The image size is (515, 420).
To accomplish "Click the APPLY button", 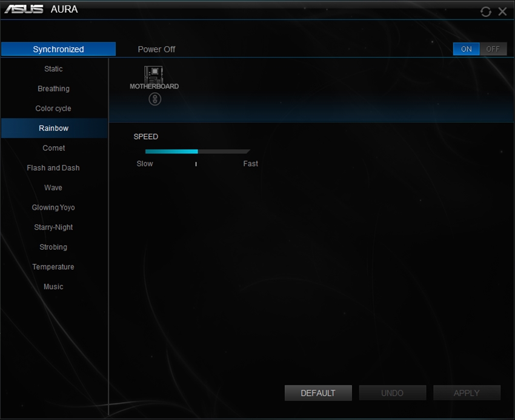I will [x=467, y=393].
